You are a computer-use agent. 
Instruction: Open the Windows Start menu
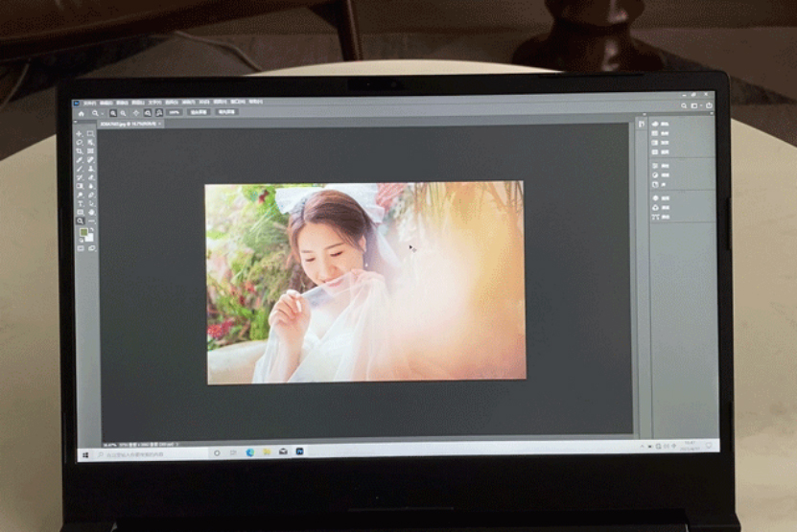pyautogui.click(x=85, y=454)
